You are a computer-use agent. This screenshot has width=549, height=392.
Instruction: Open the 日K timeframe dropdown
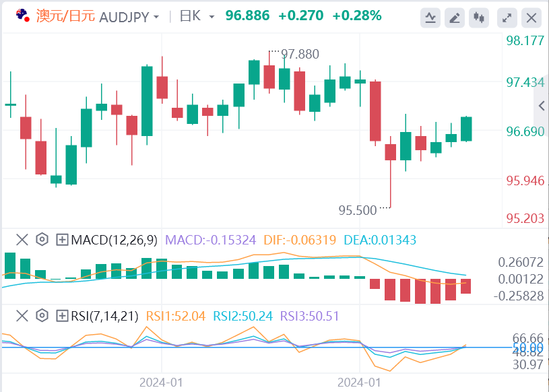[212, 17]
